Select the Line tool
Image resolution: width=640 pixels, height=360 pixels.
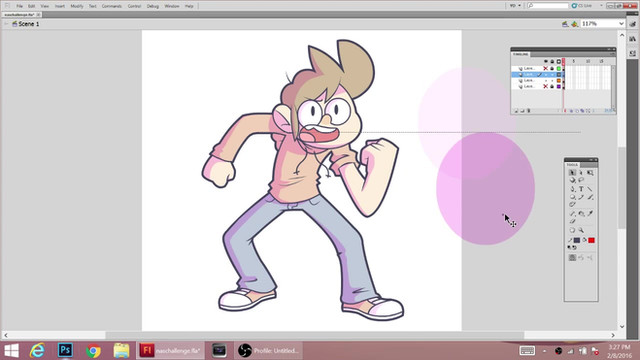coord(590,189)
